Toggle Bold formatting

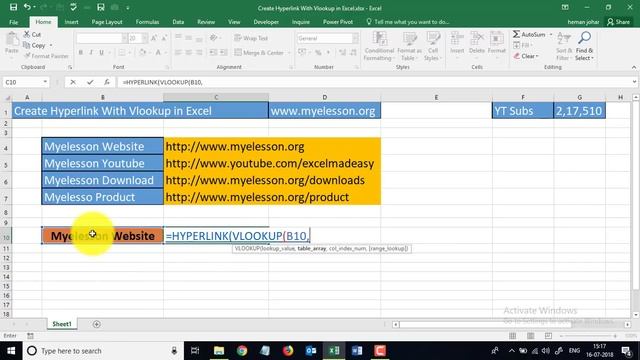pyautogui.click(x=81, y=53)
